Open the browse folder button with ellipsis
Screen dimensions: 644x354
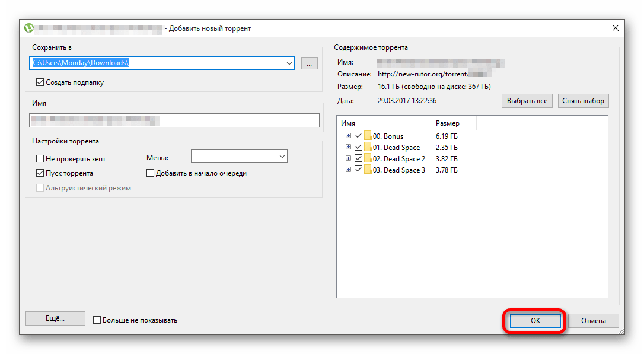pyautogui.click(x=310, y=63)
